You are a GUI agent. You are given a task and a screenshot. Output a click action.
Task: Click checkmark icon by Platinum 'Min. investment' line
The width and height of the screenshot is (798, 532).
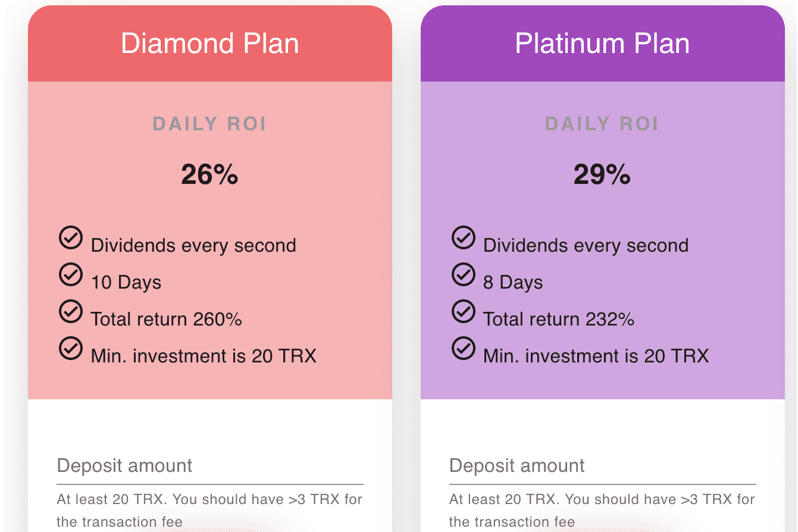click(x=464, y=349)
